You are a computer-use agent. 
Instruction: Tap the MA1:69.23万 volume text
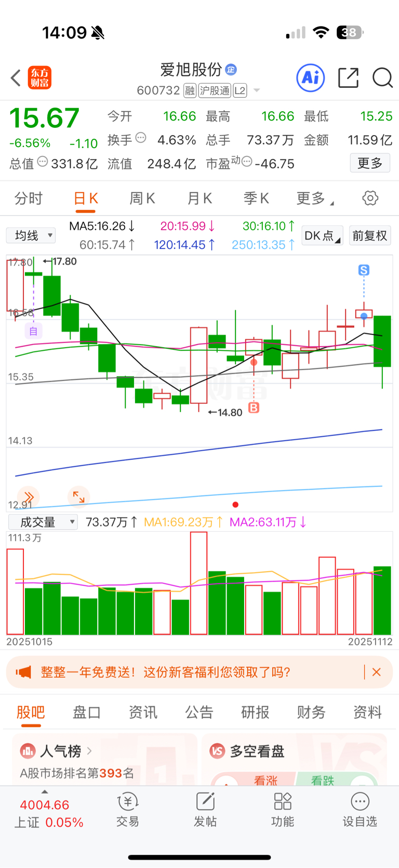tap(183, 522)
